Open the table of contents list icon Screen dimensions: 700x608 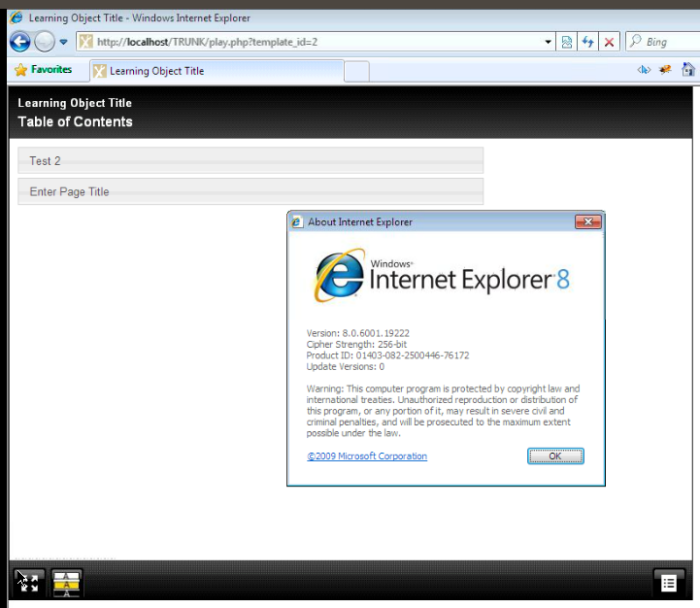tap(668, 583)
